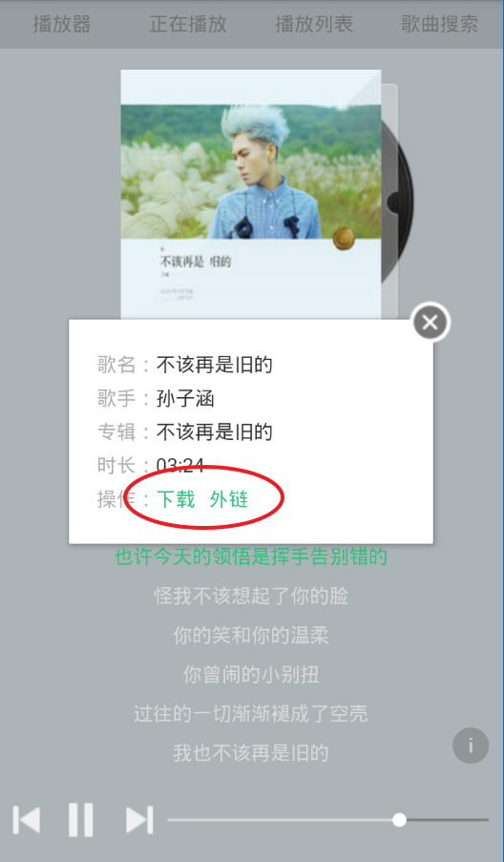Click the playback progress slider knob
Screen dimensions: 504x862
tap(400, 820)
